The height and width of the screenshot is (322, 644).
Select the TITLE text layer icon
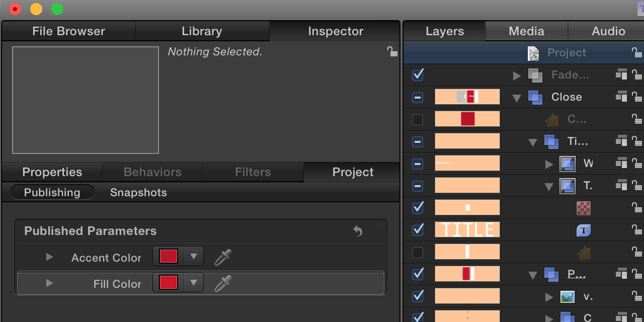click(x=583, y=230)
